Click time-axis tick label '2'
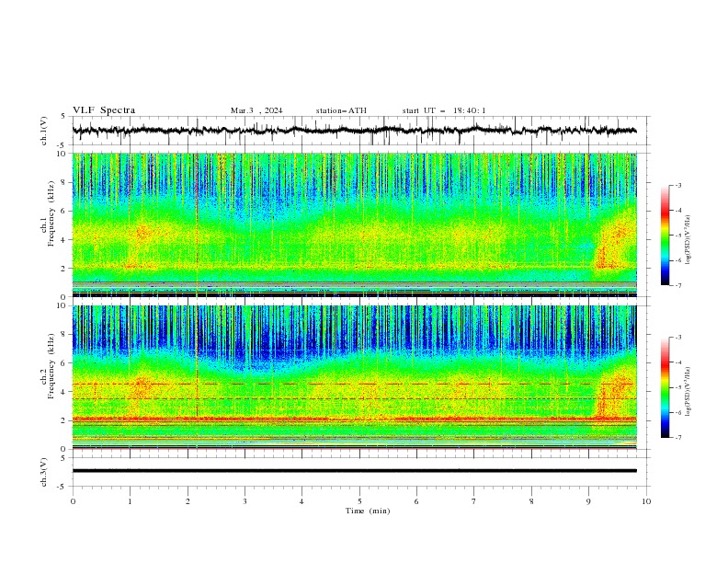 click(188, 501)
